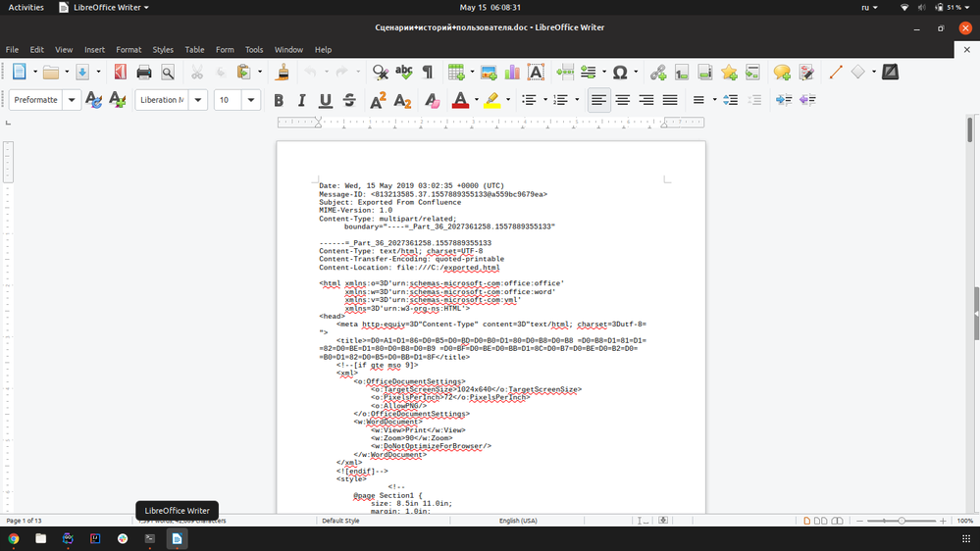Center align the text

tap(623, 100)
